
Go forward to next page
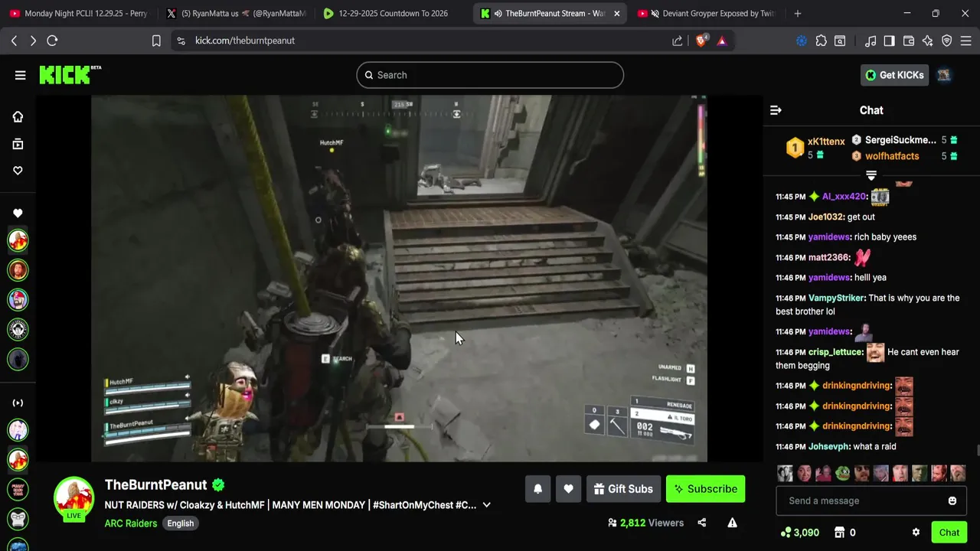pos(33,41)
